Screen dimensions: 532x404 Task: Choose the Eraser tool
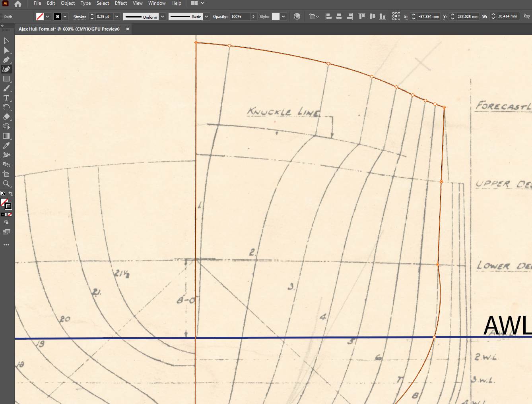click(6, 117)
